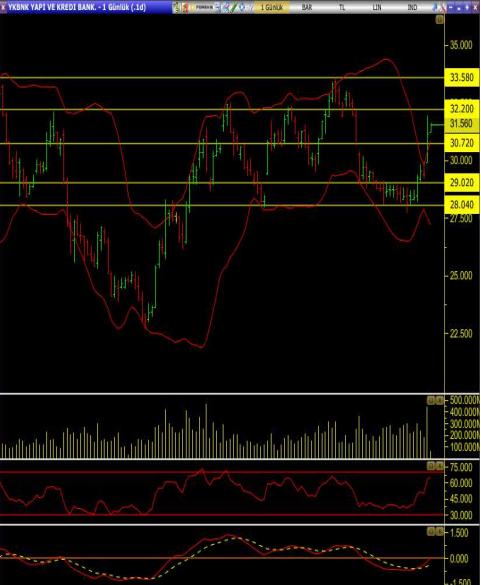Click the red crossed tool icon
Screen dimensions: 481x585
point(442,7)
